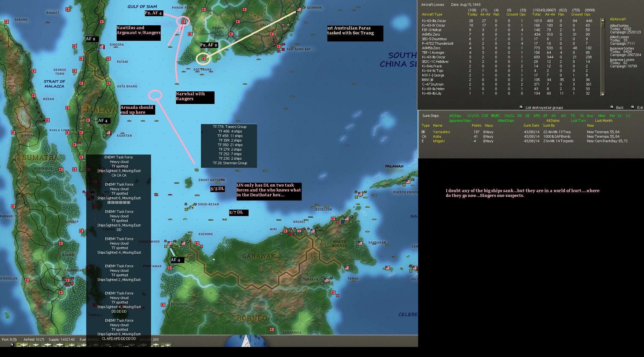This screenshot has height=357, width=644.
Task: Filter sunk ships by DD
Action: [520, 116]
